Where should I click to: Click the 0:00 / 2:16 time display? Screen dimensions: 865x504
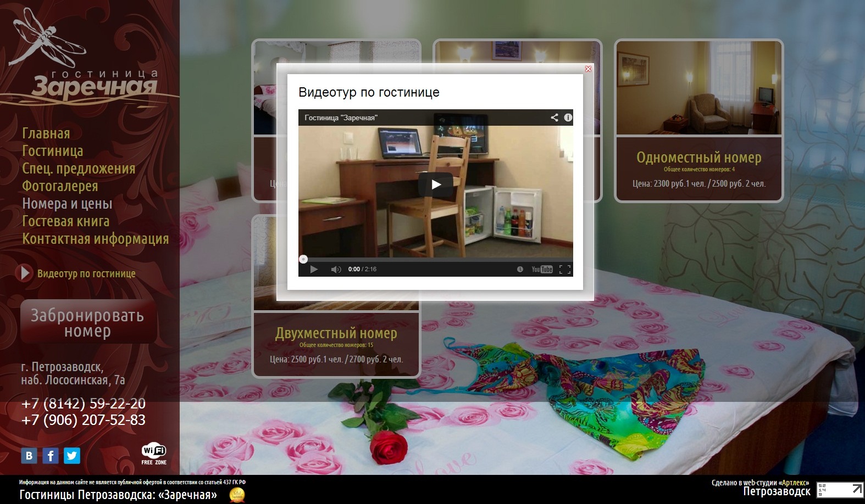coord(362,269)
